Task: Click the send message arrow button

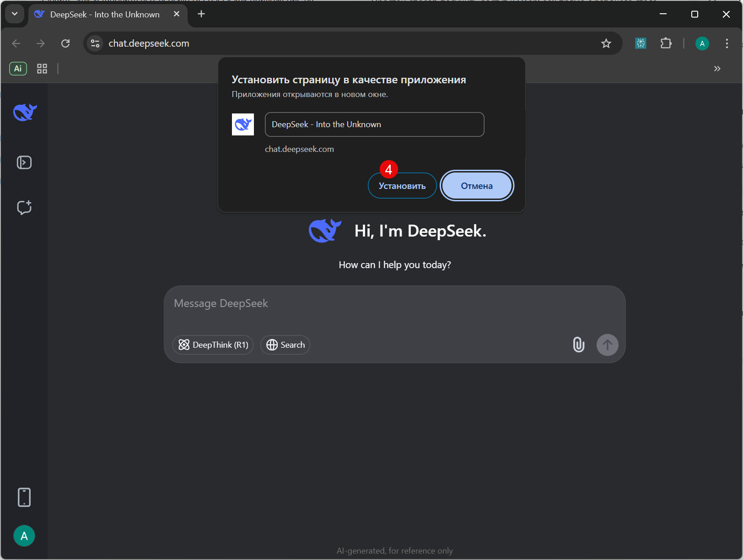Action: coord(608,345)
